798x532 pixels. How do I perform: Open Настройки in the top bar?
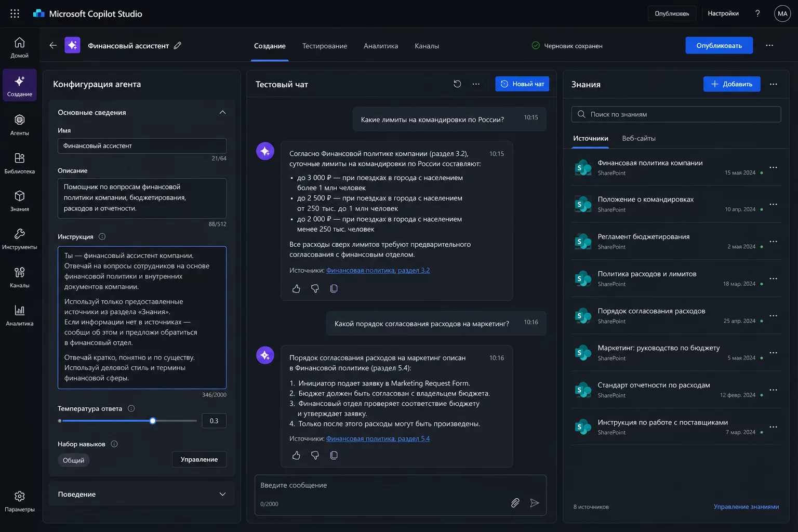click(x=723, y=14)
